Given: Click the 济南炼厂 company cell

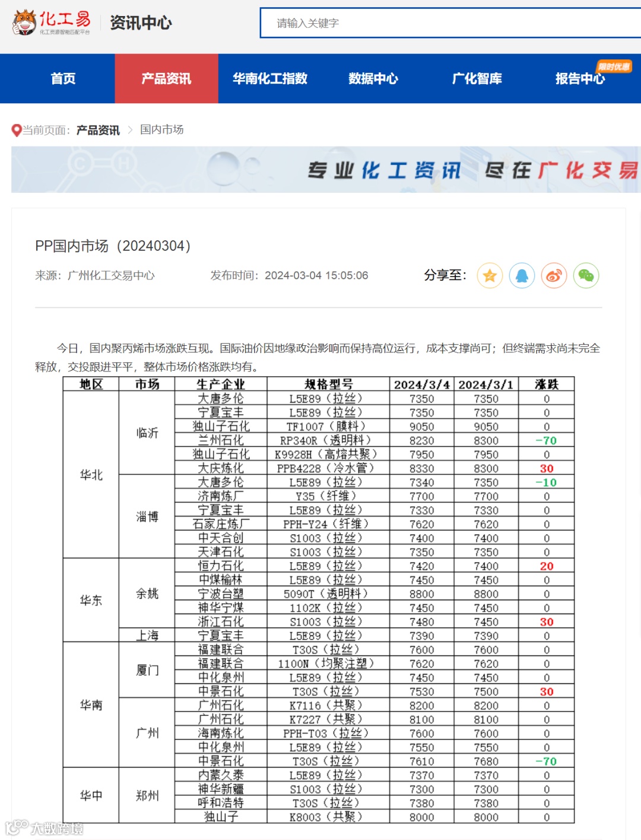Looking at the screenshot, I should pos(221,496).
